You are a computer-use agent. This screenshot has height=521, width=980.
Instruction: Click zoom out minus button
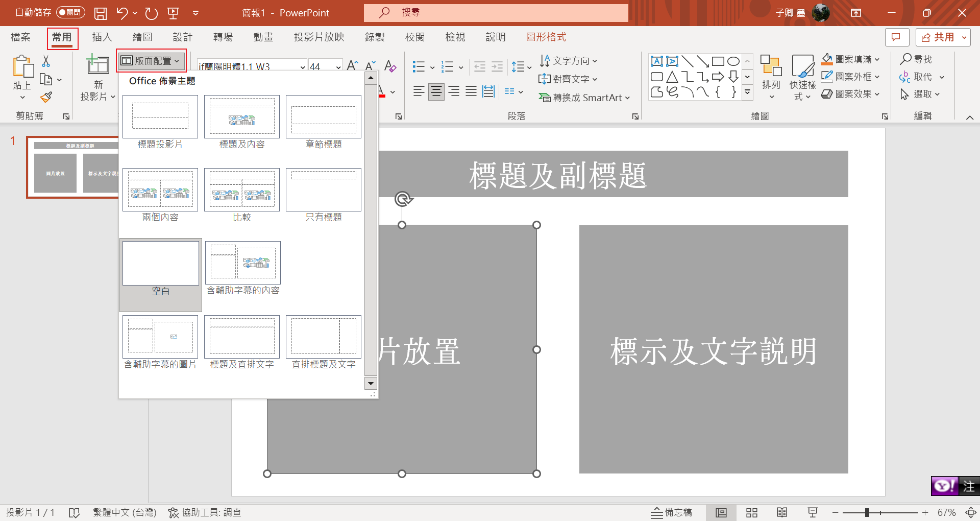tap(835, 512)
